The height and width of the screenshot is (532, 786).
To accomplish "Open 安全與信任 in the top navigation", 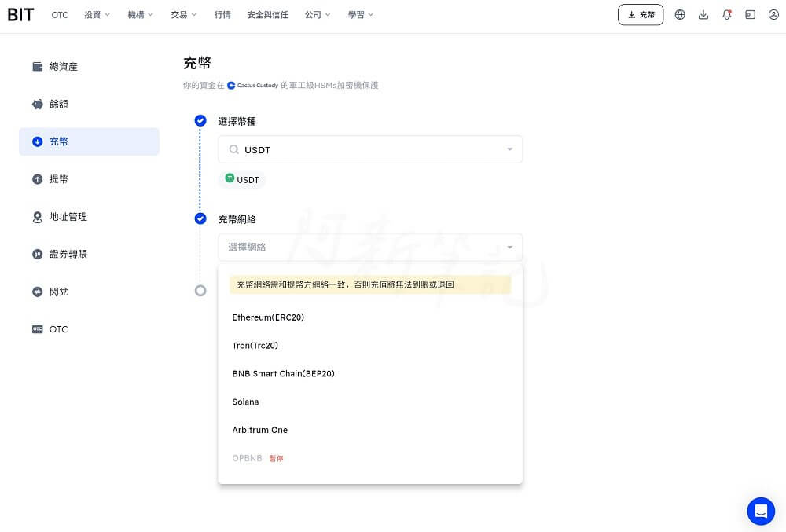I will click(268, 14).
